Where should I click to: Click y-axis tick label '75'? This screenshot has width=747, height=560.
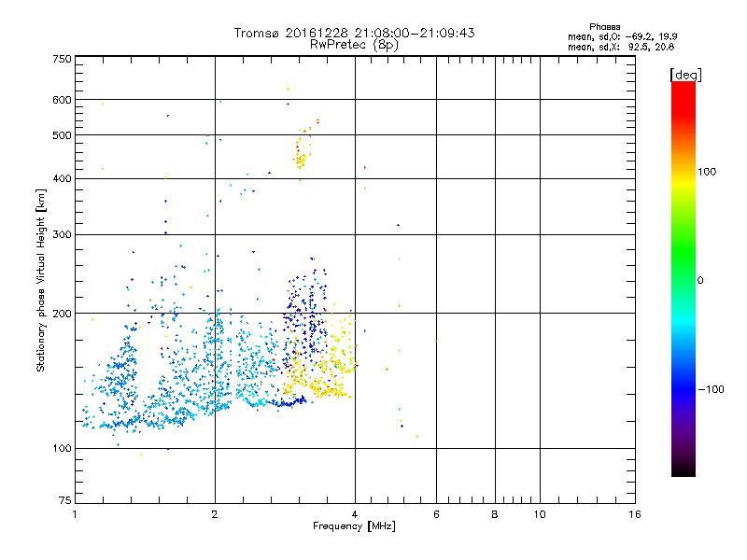65,500
